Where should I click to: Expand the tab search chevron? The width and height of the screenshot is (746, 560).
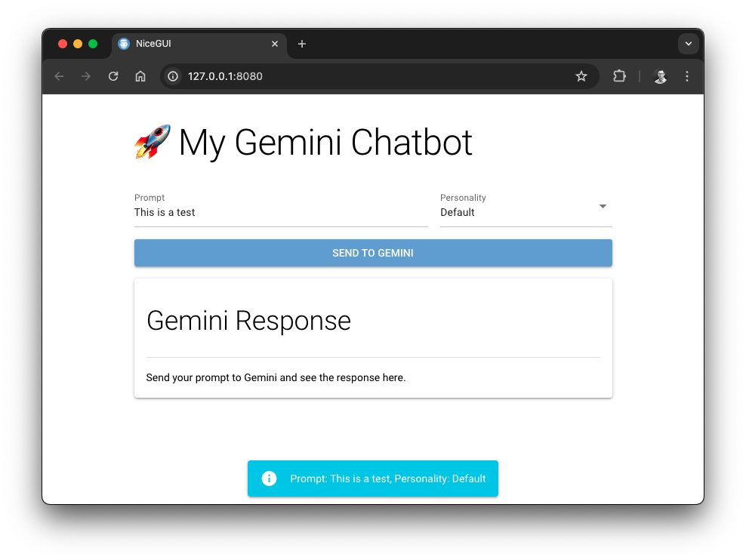point(688,44)
